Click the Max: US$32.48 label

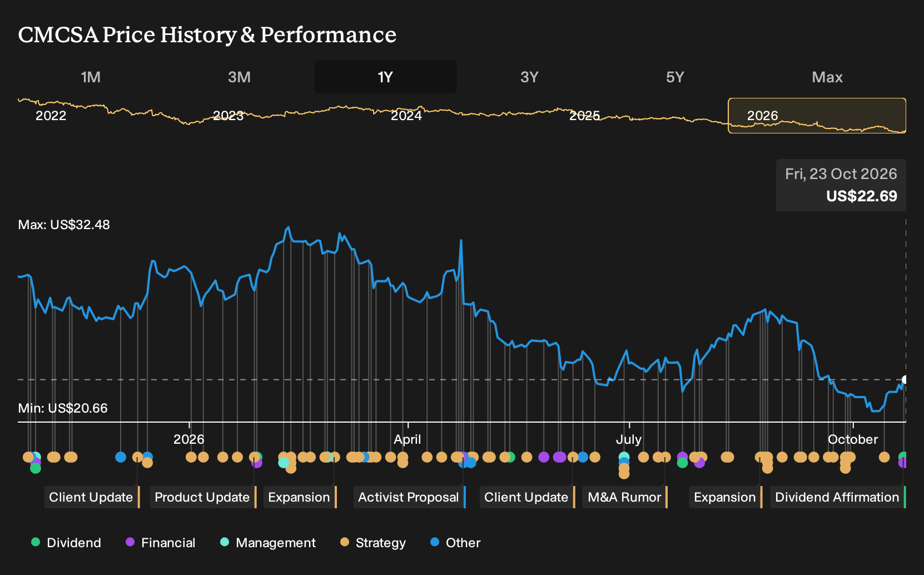coord(64,225)
